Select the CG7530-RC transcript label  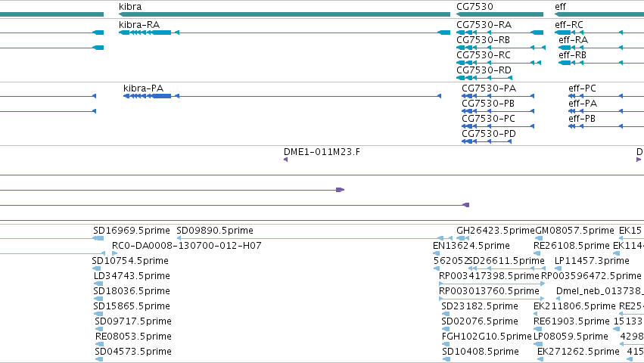click(x=484, y=55)
